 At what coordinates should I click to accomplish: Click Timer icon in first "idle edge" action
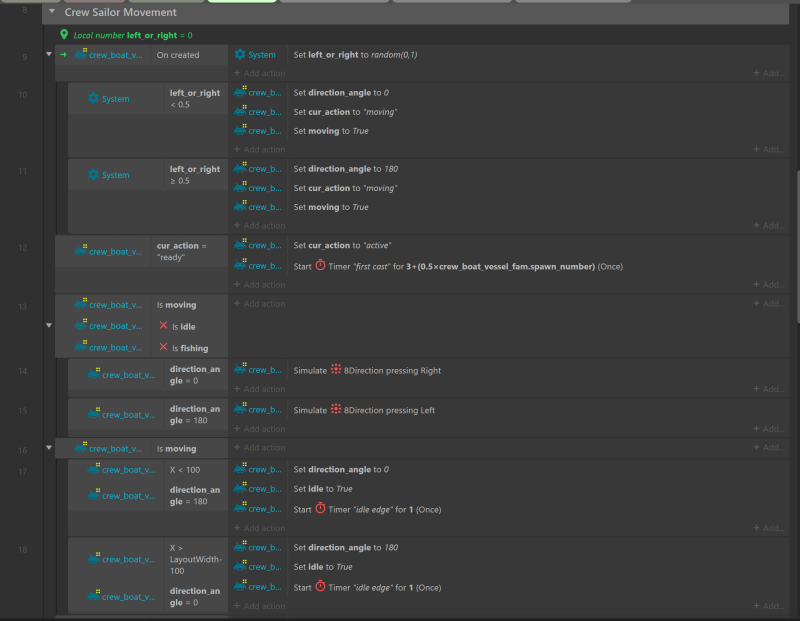coord(320,509)
